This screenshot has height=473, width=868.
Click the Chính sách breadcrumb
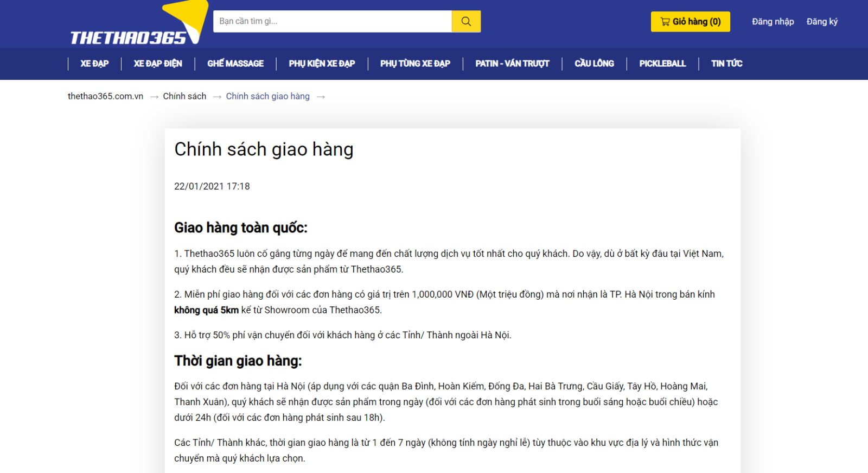click(184, 96)
